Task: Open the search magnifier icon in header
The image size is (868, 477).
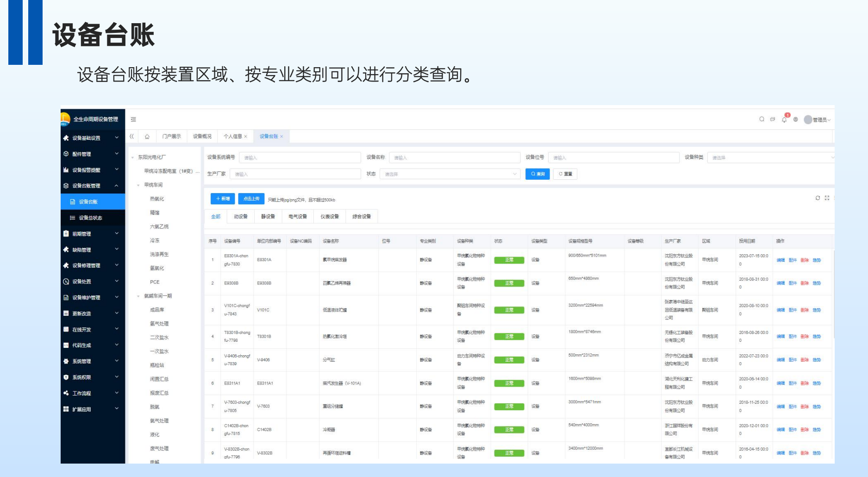Action: (x=762, y=119)
